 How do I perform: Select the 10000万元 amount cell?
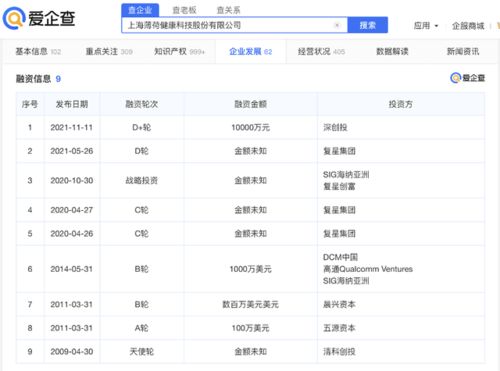coord(250,127)
